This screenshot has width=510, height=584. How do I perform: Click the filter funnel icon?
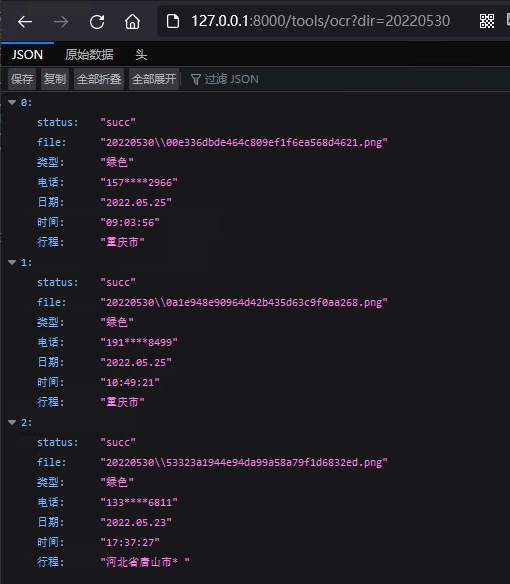(x=196, y=79)
